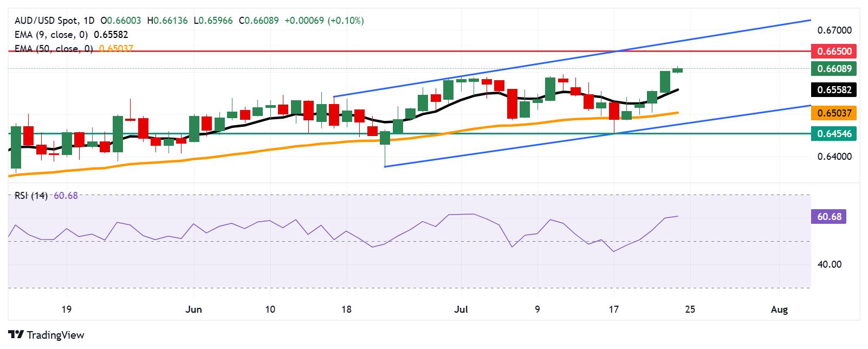Viewport: 868px width, 349px height.
Task: Select the latest green candlestick
Action: 677,69
